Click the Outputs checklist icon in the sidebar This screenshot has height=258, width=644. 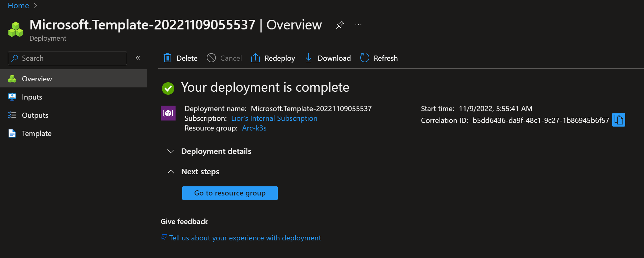coord(12,115)
